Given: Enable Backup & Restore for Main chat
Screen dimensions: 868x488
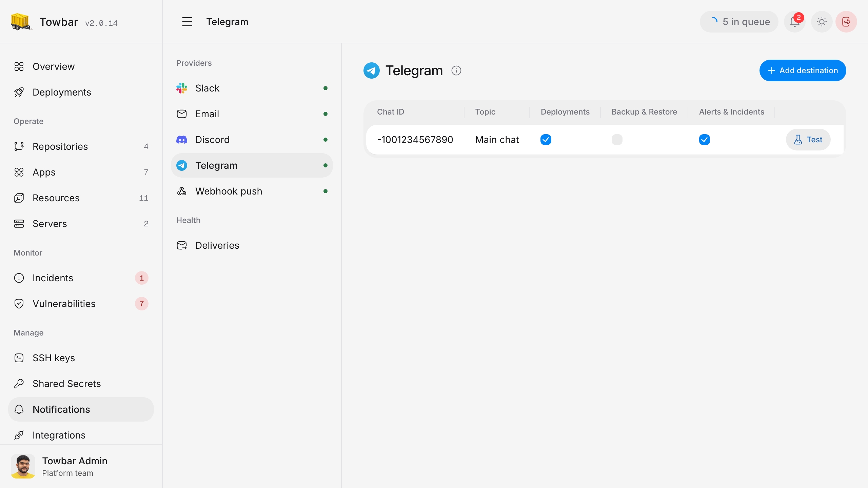Looking at the screenshot, I should [x=617, y=140].
